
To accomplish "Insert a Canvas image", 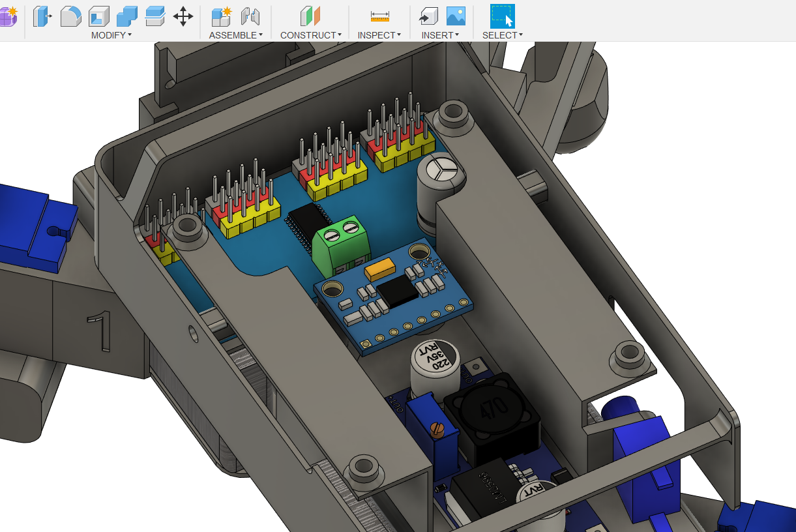I will (x=456, y=16).
